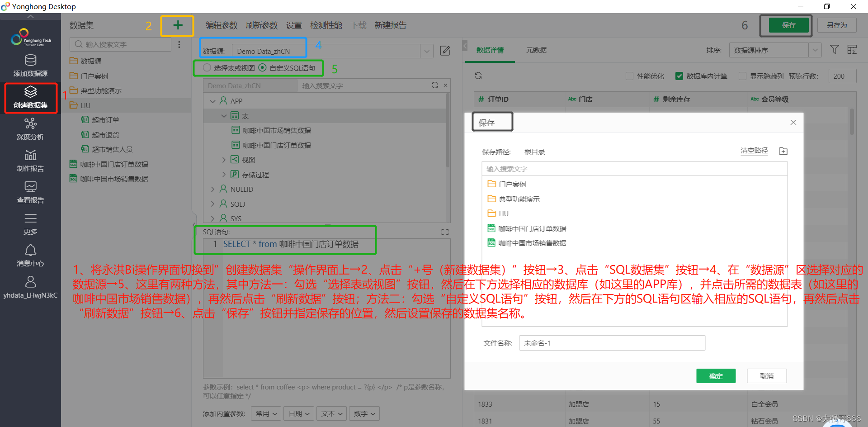Screen dimensions: 868x427
Task: Confirm saving with the 确定 button
Action: 716,376
